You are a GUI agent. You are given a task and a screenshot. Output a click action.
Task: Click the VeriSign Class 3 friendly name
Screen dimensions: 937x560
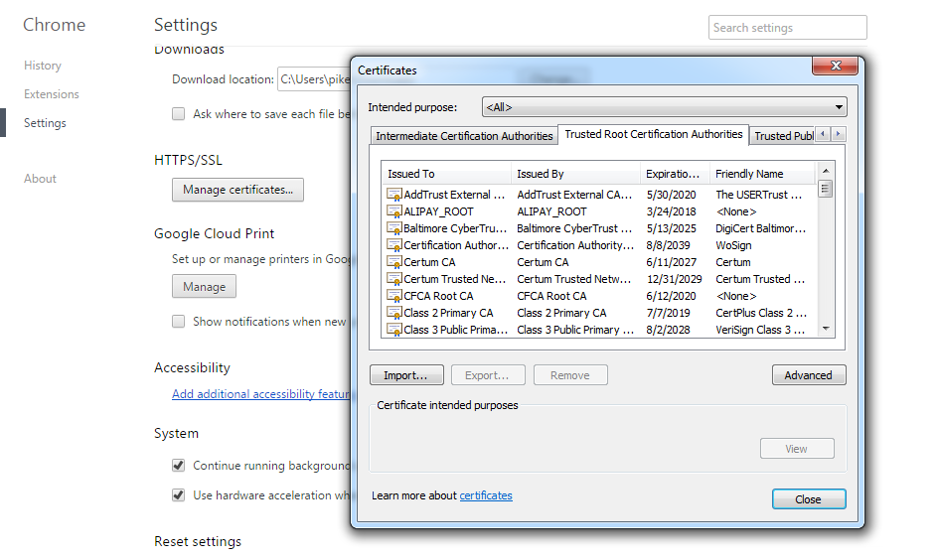coord(760,330)
